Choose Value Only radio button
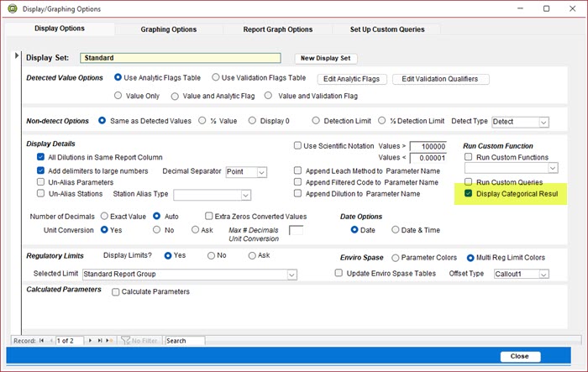This screenshot has width=588, height=372. pyautogui.click(x=118, y=96)
